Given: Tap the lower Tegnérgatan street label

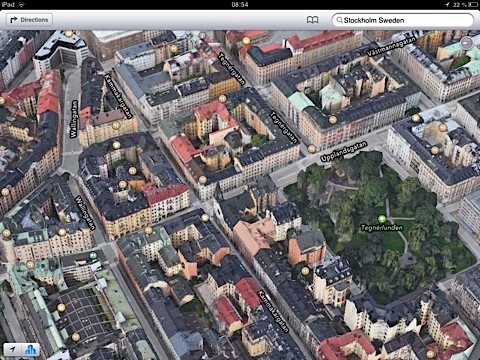Looking at the screenshot, I should click(x=283, y=128).
